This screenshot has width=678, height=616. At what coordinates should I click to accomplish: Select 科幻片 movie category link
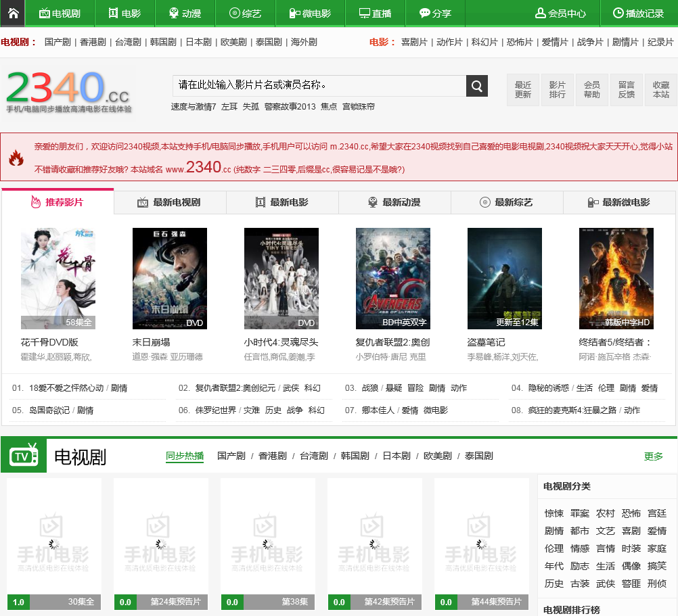tap(484, 42)
